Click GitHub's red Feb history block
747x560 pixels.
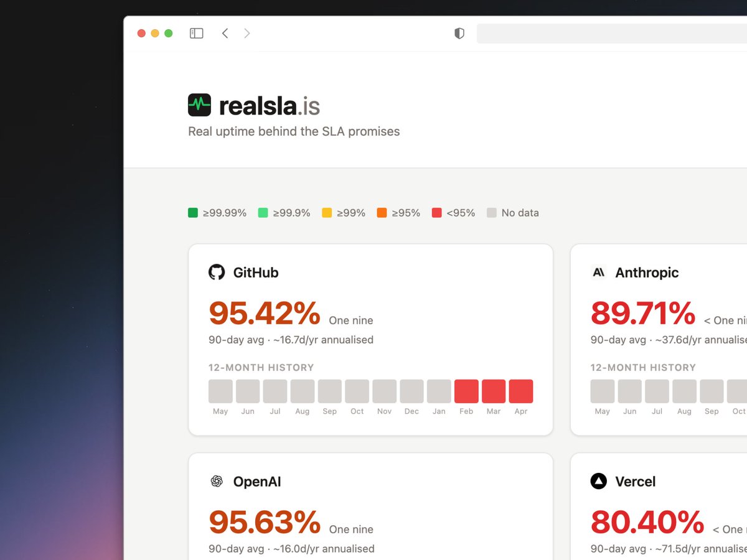466,391
